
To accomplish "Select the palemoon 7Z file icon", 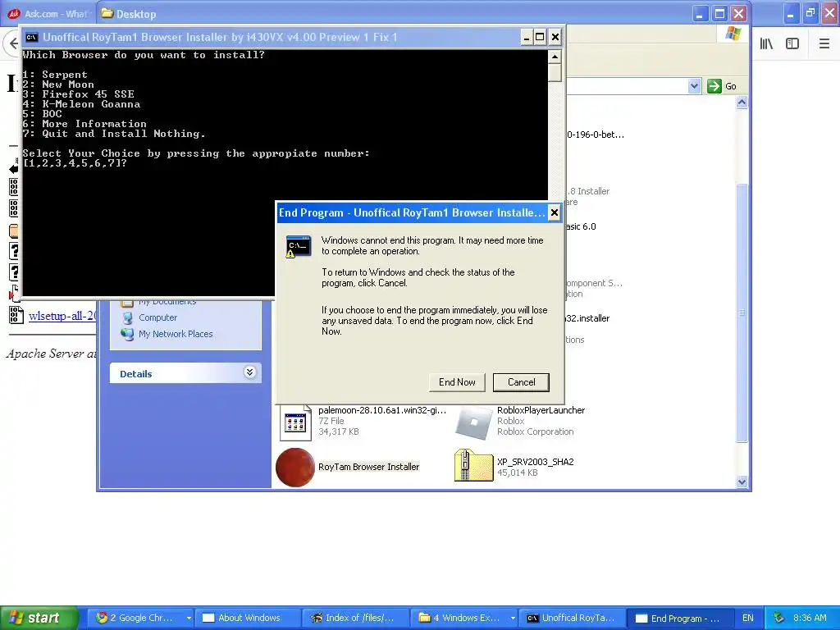I will pos(295,422).
